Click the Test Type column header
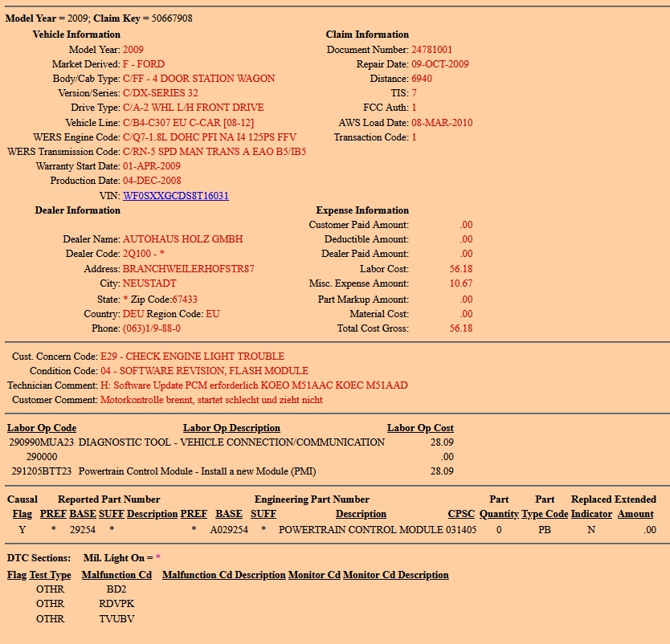670x644 pixels. [51, 575]
